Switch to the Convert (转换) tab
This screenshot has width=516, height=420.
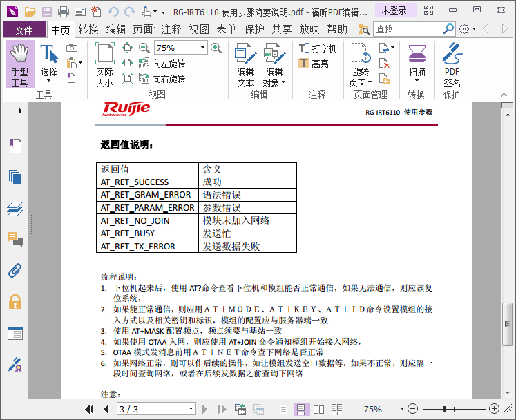88,29
